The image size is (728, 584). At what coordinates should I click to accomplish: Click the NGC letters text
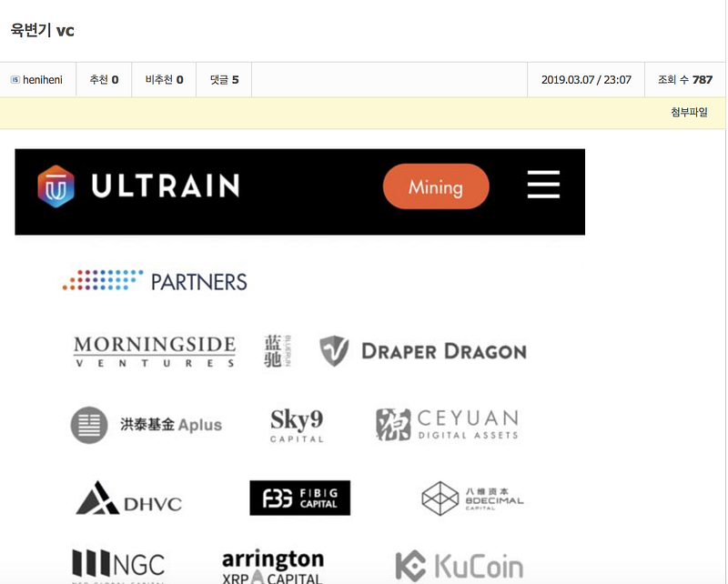coord(139,565)
